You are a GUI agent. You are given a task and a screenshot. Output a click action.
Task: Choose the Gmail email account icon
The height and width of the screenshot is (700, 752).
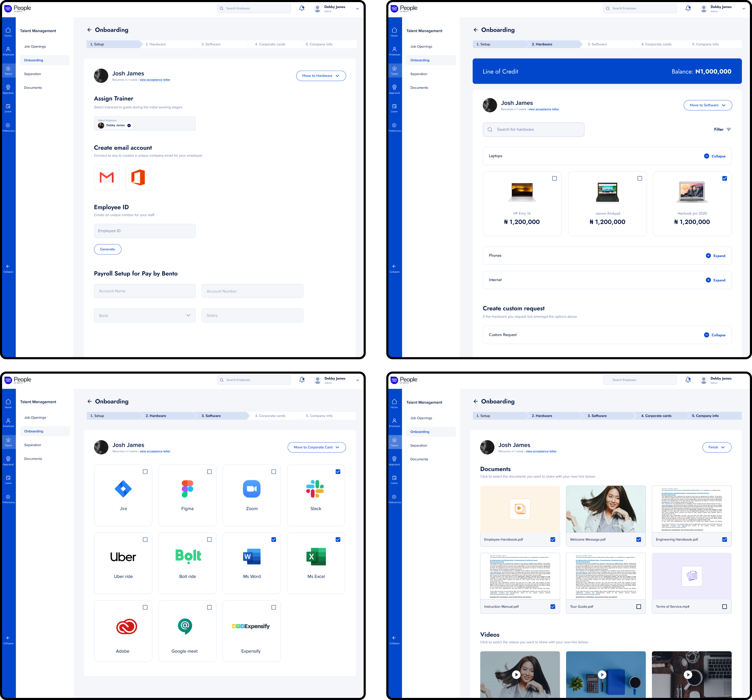pyautogui.click(x=106, y=177)
